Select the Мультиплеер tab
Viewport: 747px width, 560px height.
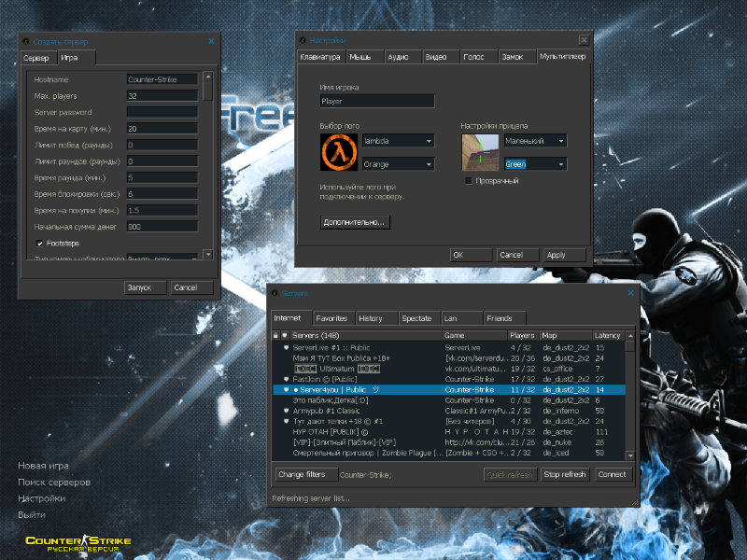[563, 56]
